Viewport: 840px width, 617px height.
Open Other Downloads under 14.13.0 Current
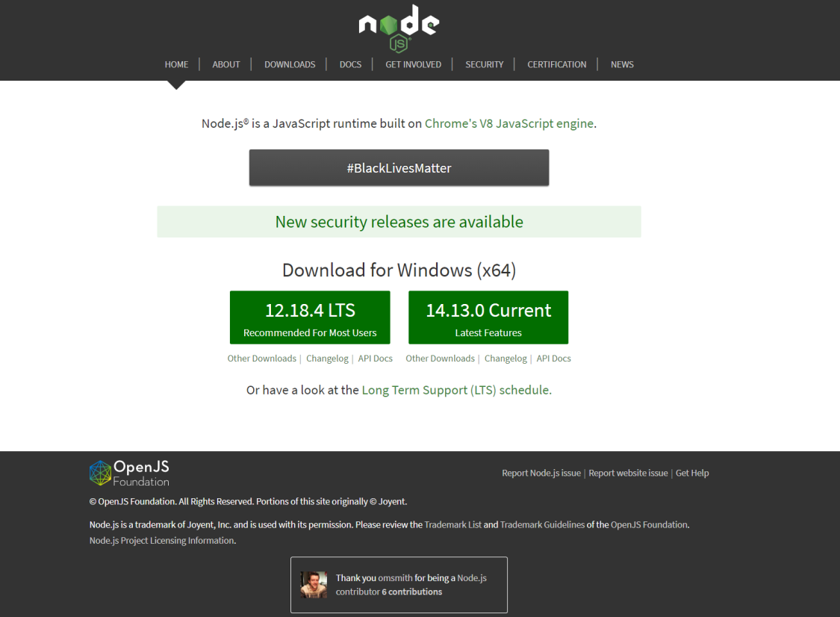pos(440,359)
